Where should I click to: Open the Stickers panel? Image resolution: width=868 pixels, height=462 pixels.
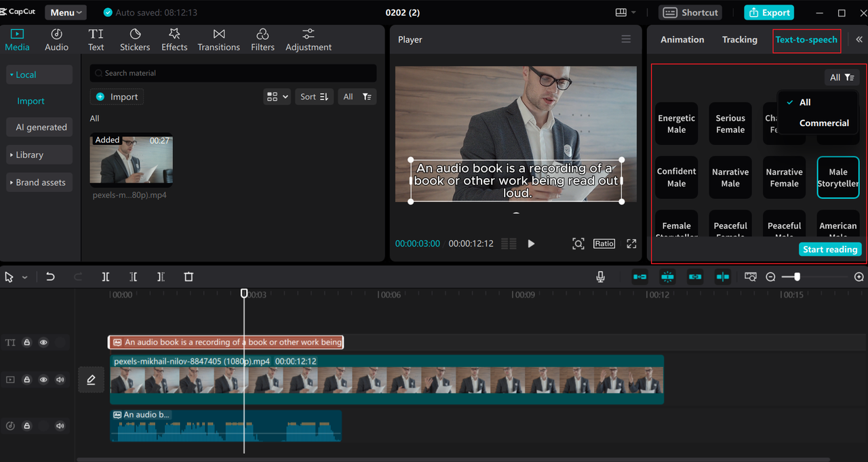(135, 40)
